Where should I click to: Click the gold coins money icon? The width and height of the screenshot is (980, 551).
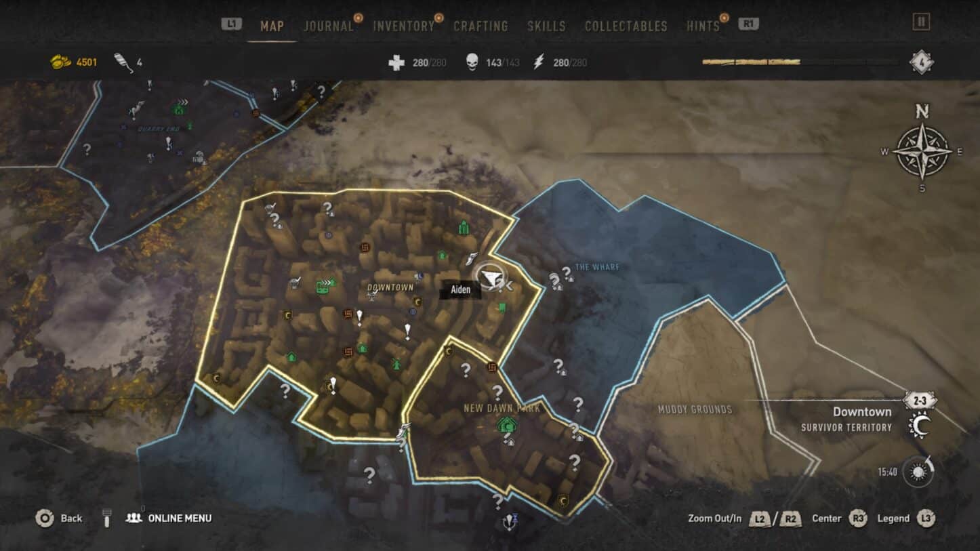61,62
